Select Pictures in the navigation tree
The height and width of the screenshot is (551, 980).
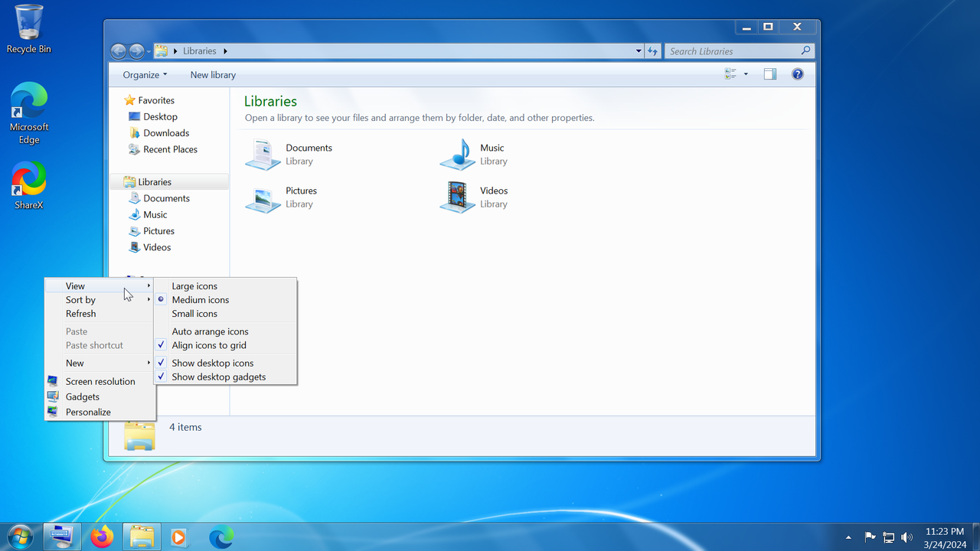pos(158,231)
